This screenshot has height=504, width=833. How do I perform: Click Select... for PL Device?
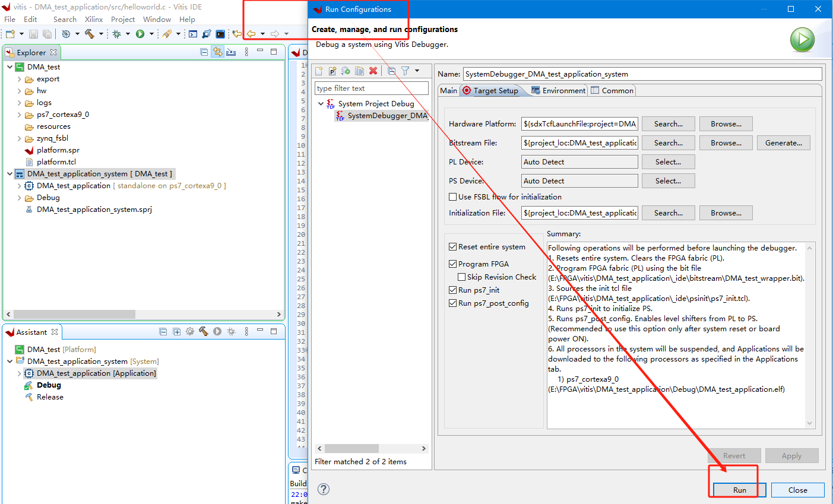[x=668, y=162]
